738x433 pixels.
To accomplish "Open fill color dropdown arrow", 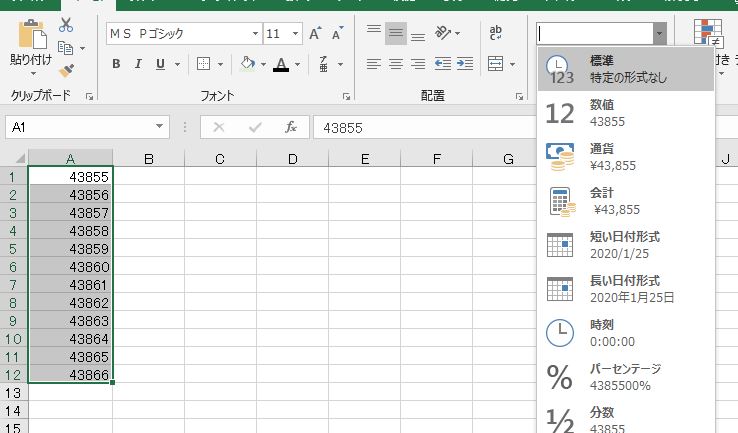I will [x=264, y=64].
